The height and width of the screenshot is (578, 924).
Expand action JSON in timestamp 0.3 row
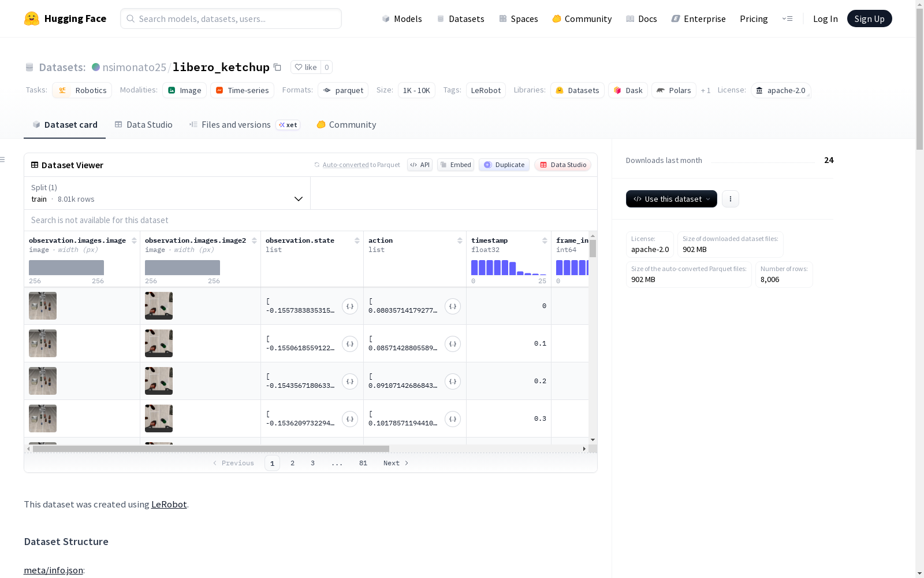pos(453,419)
